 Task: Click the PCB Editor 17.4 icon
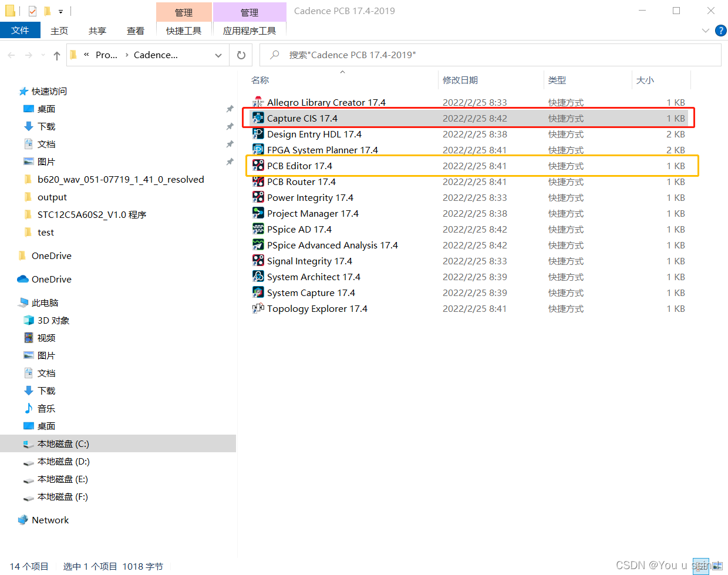(x=258, y=166)
